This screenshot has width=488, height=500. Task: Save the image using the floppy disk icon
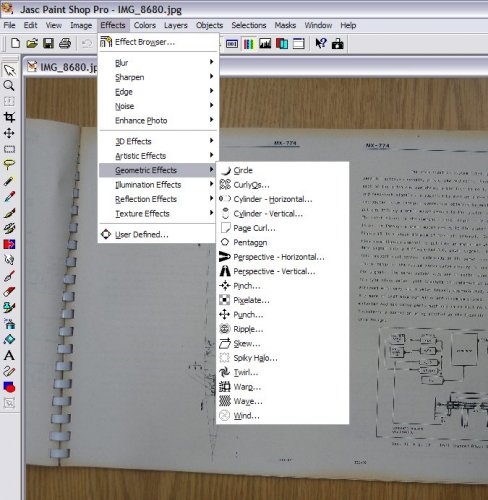click(x=48, y=43)
